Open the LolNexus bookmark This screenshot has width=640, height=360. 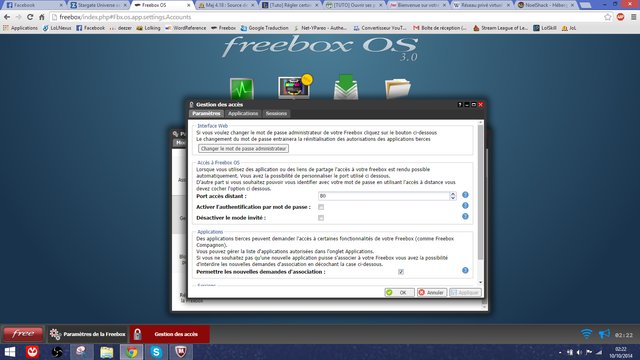tap(57, 28)
